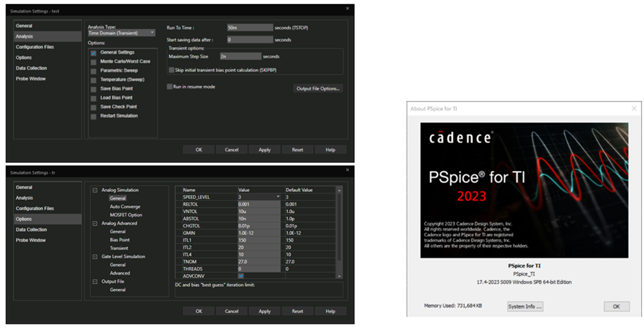644x328 pixels.
Task: Select Analysis in the test settings sidebar
Action: (x=47, y=36)
